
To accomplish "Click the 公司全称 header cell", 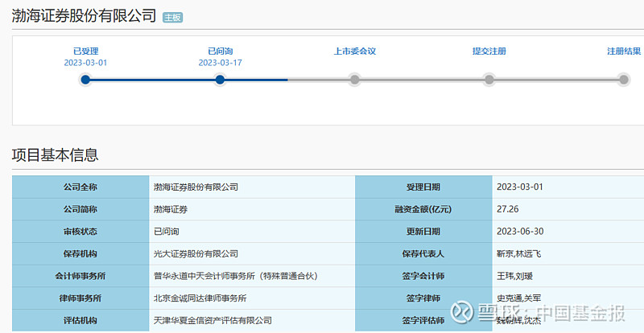I will point(80,187).
